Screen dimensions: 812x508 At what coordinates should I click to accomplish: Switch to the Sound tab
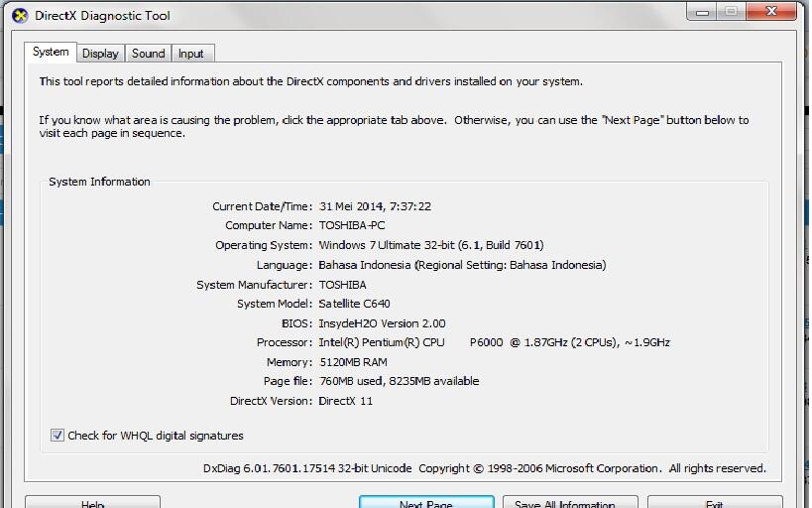[x=148, y=53]
